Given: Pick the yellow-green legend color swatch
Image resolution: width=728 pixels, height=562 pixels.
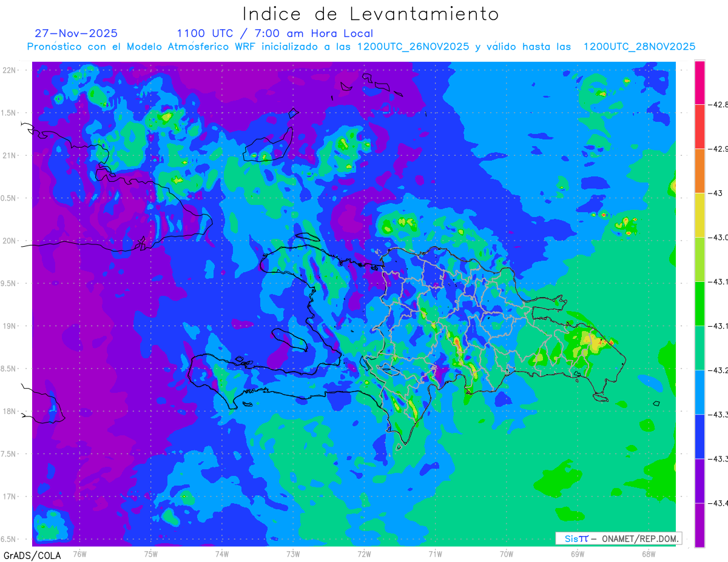Looking at the screenshot, I should tap(699, 259).
